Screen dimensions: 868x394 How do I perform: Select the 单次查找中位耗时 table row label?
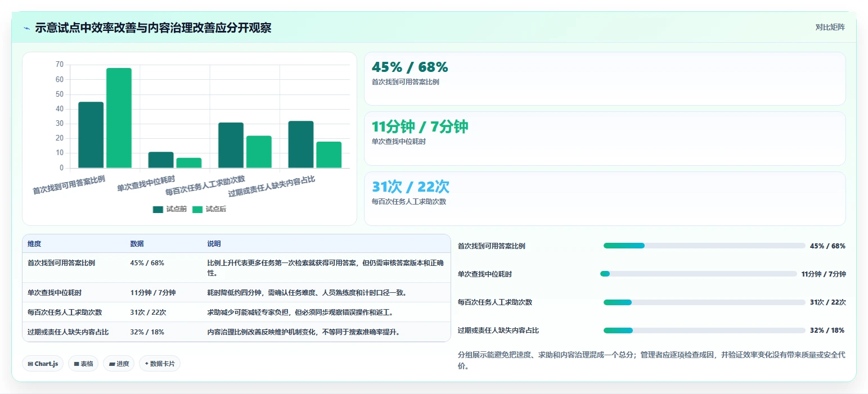(x=55, y=293)
